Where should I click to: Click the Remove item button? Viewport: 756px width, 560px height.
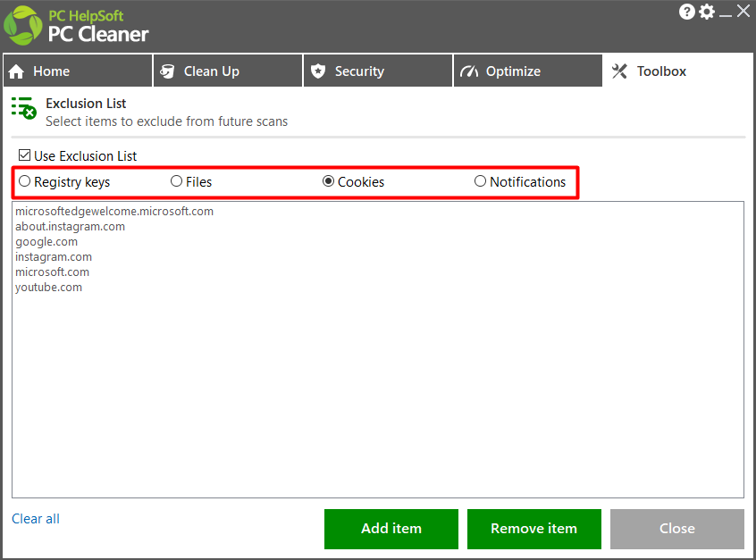(x=534, y=529)
